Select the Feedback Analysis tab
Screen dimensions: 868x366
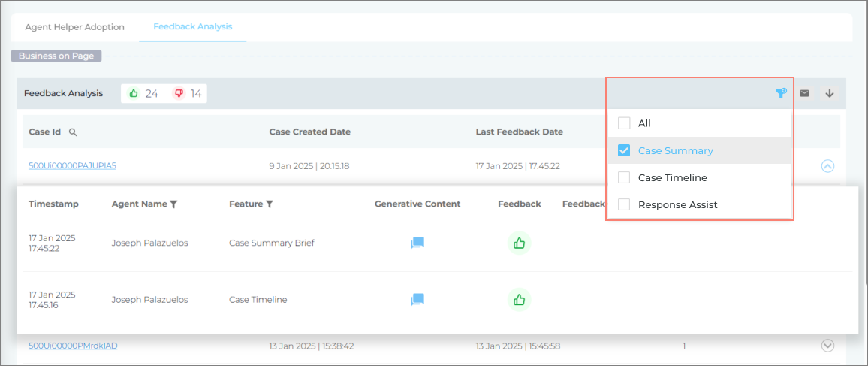click(x=193, y=26)
